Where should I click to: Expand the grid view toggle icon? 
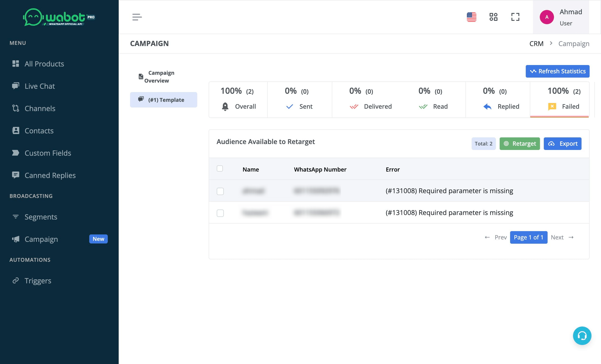tap(494, 17)
